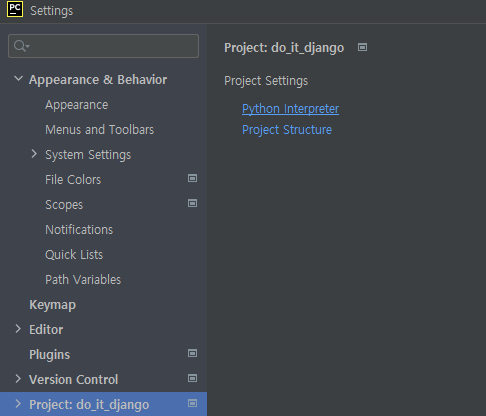This screenshot has height=416, width=486.
Task: Click project-level icon next to right panel heading
Action: (x=362, y=47)
